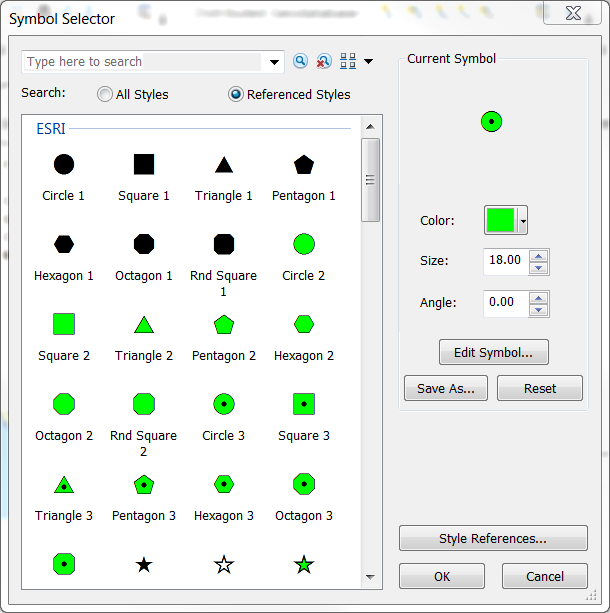Decrease the Angle value
Screen dimensions: 610x613
point(539,310)
